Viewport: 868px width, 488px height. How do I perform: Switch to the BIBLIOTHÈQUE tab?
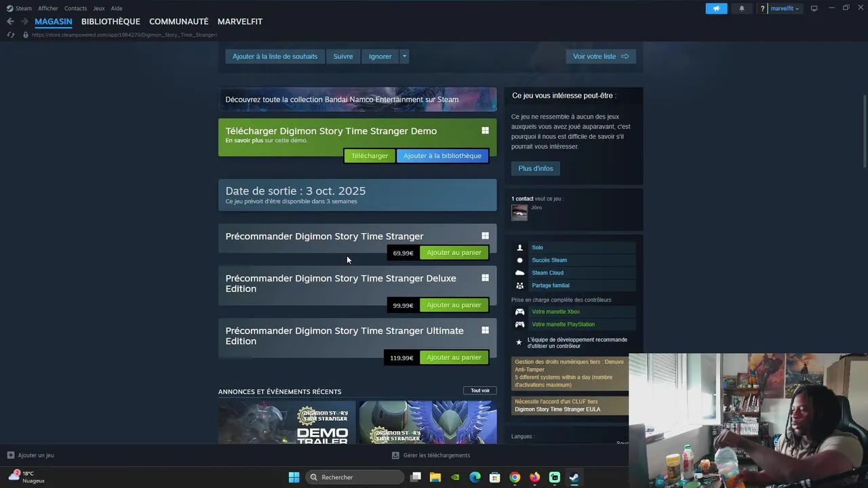pyautogui.click(x=111, y=22)
